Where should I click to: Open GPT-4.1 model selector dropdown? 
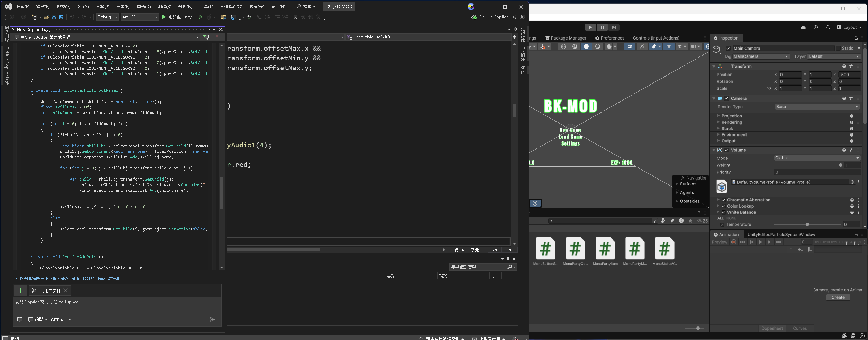[x=61, y=320]
